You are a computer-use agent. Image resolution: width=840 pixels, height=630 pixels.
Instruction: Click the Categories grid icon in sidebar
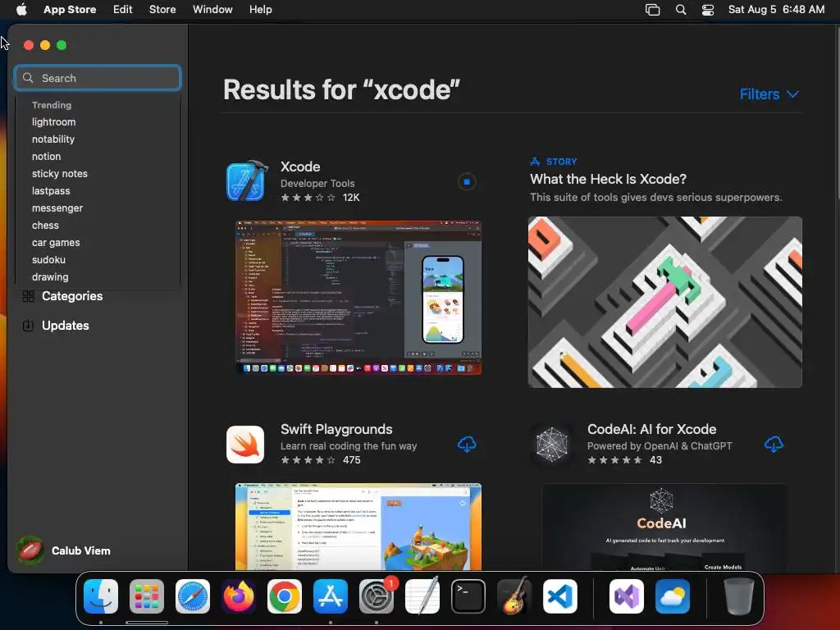(x=28, y=295)
